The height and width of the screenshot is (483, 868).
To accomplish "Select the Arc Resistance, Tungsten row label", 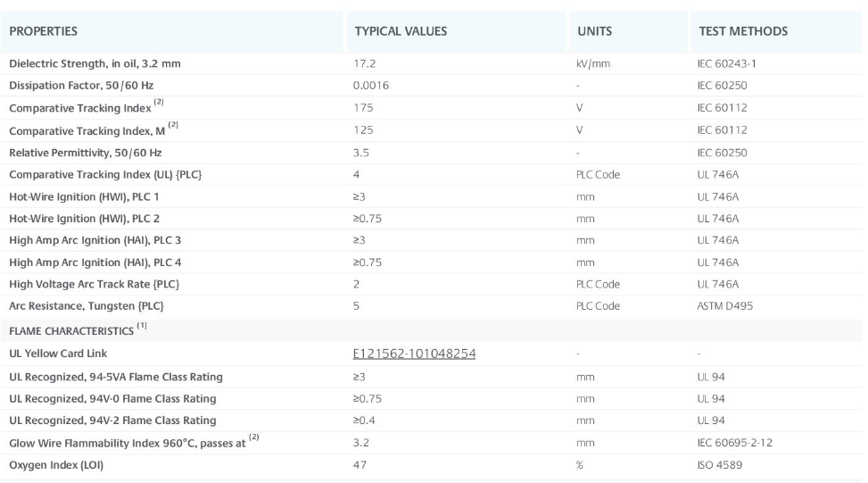I will 87,305.
